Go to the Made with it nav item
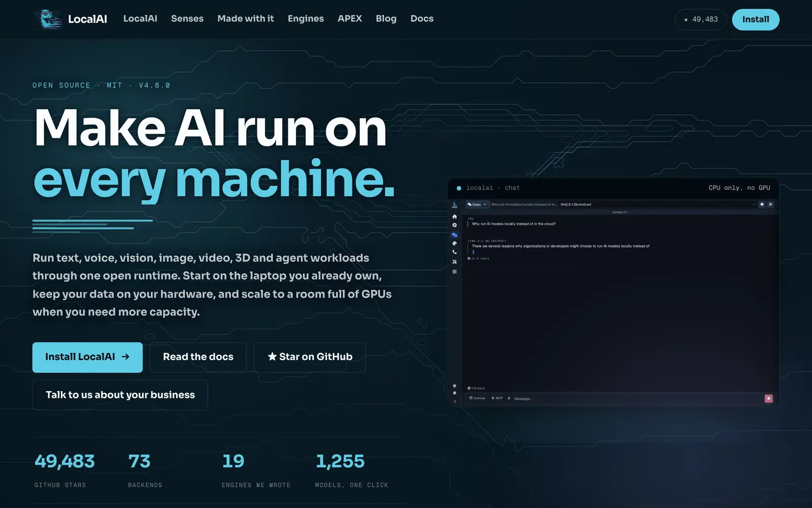 point(246,19)
